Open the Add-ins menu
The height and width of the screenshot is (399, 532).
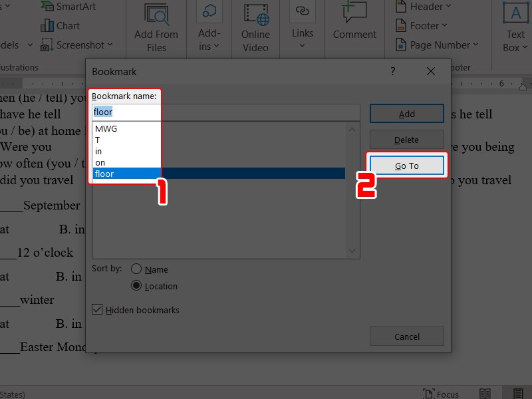click(209, 27)
